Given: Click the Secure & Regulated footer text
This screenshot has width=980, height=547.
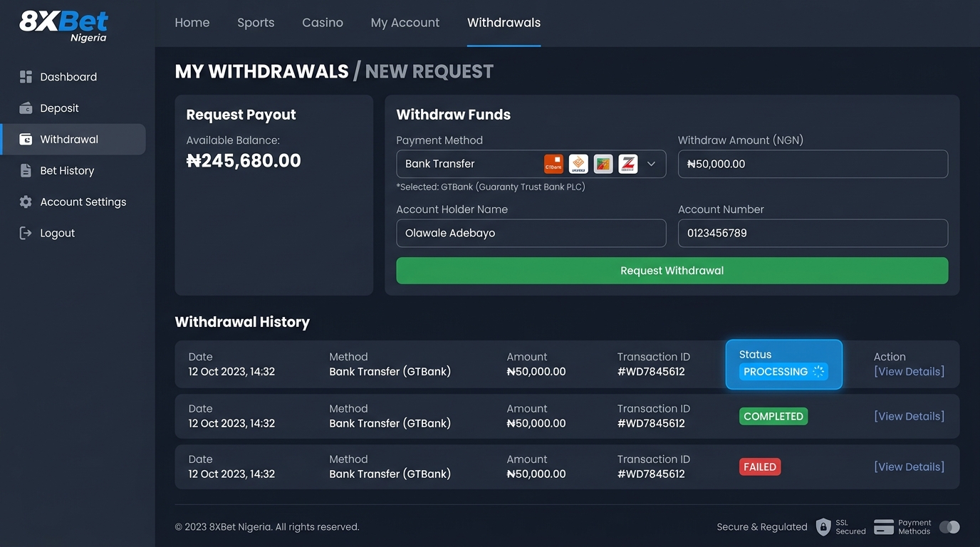Looking at the screenshot, I should (762, 527).
